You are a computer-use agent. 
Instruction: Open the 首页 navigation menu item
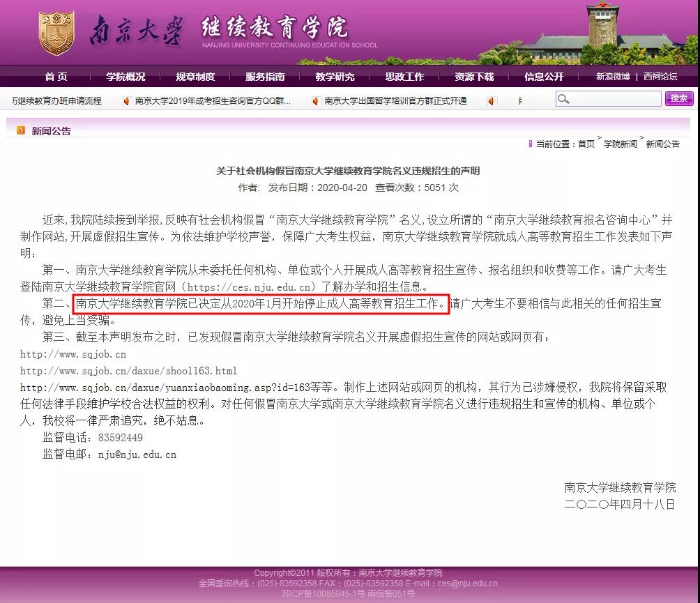pos(56,77)
